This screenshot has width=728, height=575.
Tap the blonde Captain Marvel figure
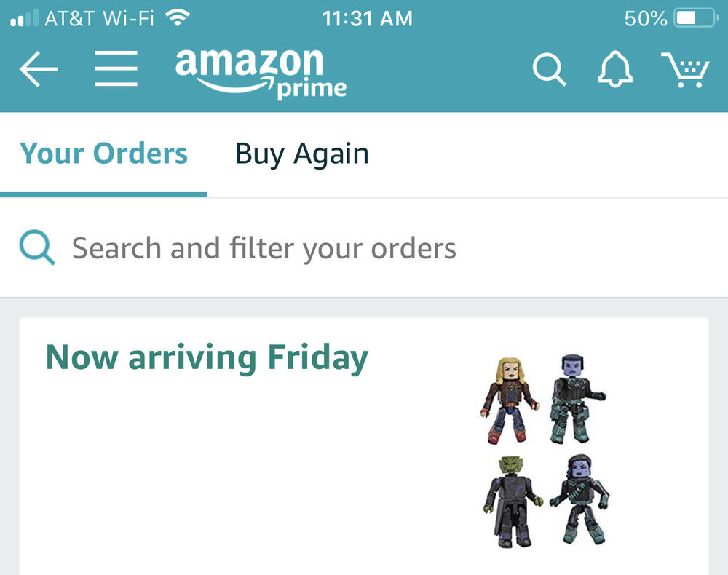(510, 400)
